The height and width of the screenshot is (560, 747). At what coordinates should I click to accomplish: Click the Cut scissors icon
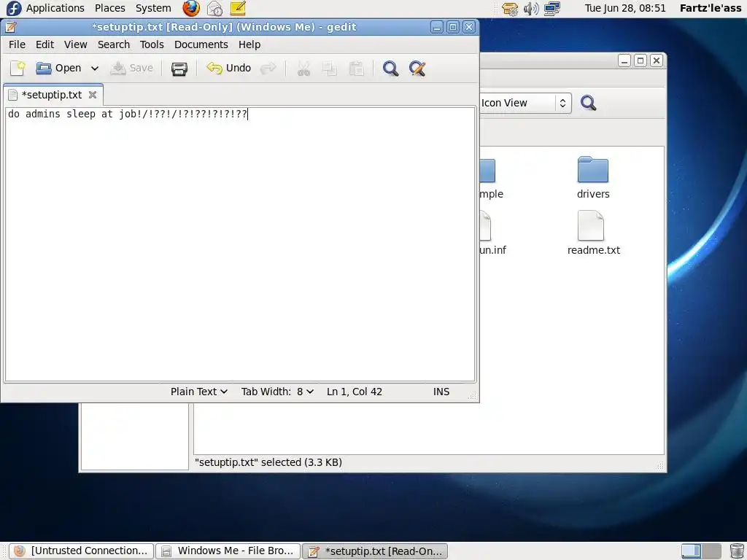coord(303,69)
